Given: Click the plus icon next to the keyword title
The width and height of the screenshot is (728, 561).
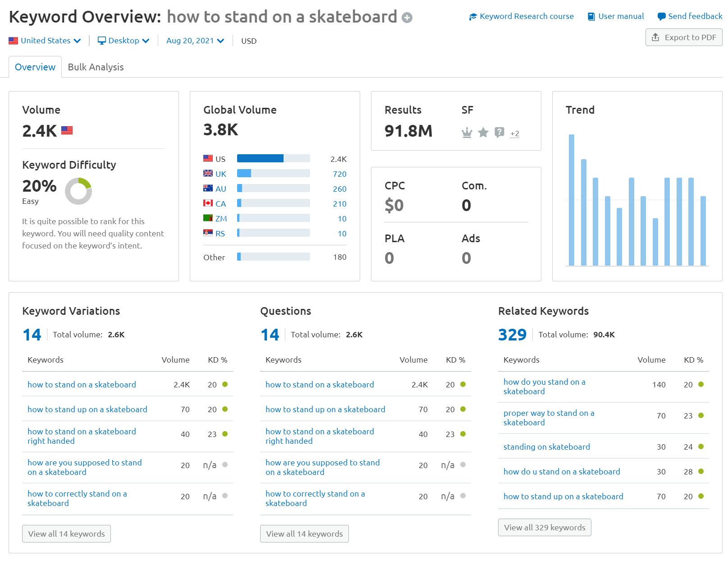Looking at the screenshot, I should (407, 18).
